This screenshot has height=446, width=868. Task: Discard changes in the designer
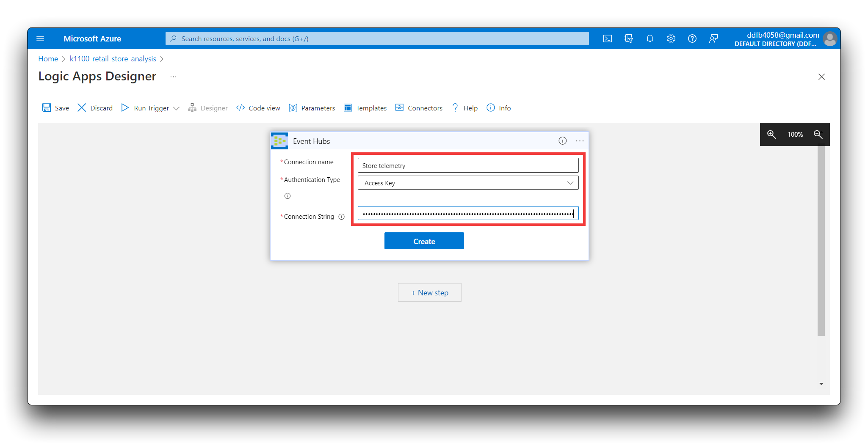[x=95, y=108]
